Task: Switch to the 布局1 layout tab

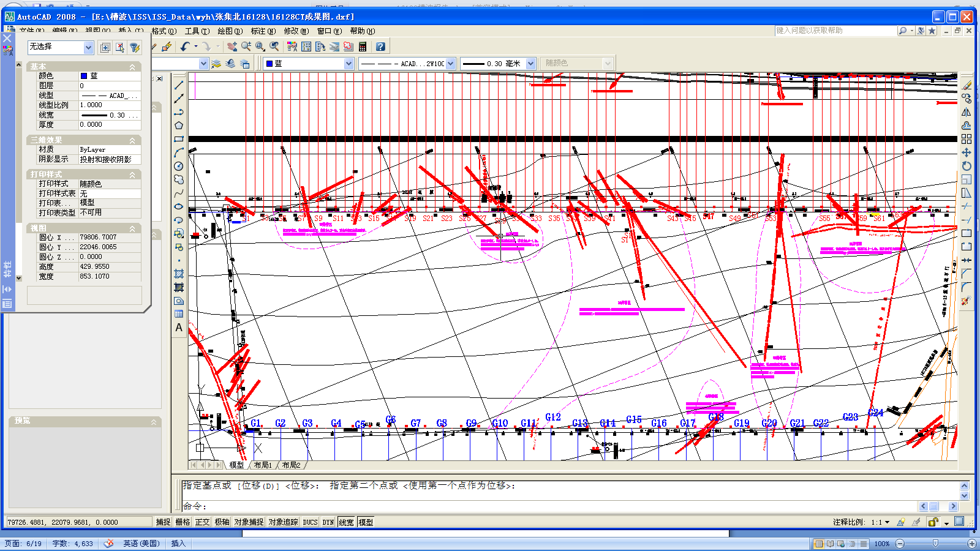Action: click(263, 465)
